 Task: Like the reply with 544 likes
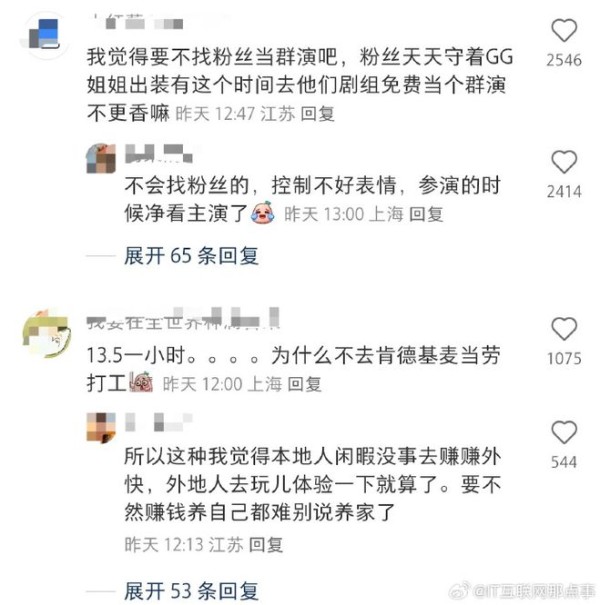(x=564, y=432)
